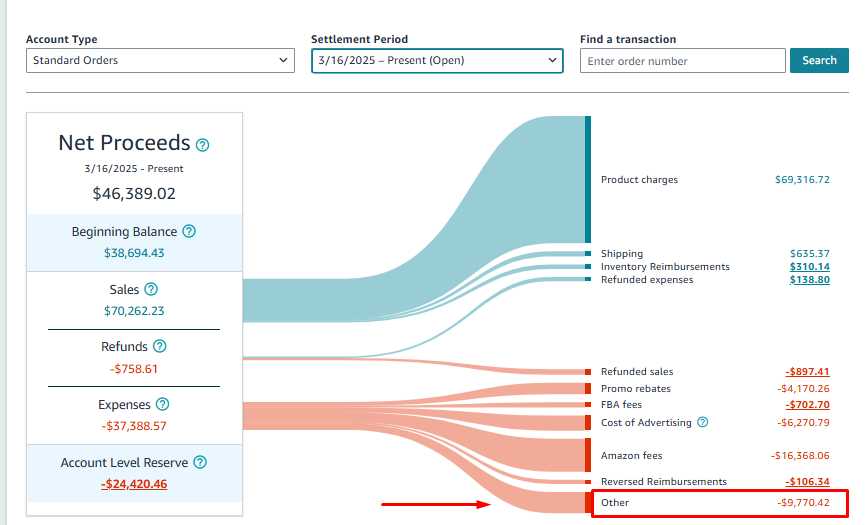This screenshot has width=866, height=525.
Task: Open the -$897.41 Refunded sales link
Action: coord(807,372)
